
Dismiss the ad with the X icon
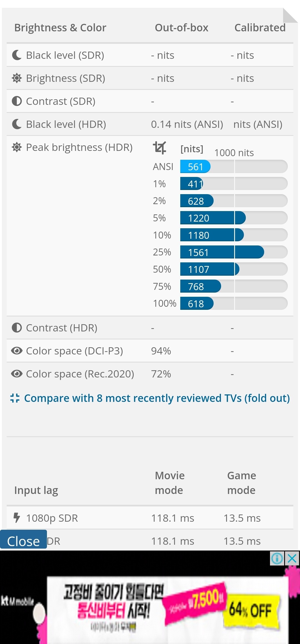pyautogui.click(x=292, y=558)
